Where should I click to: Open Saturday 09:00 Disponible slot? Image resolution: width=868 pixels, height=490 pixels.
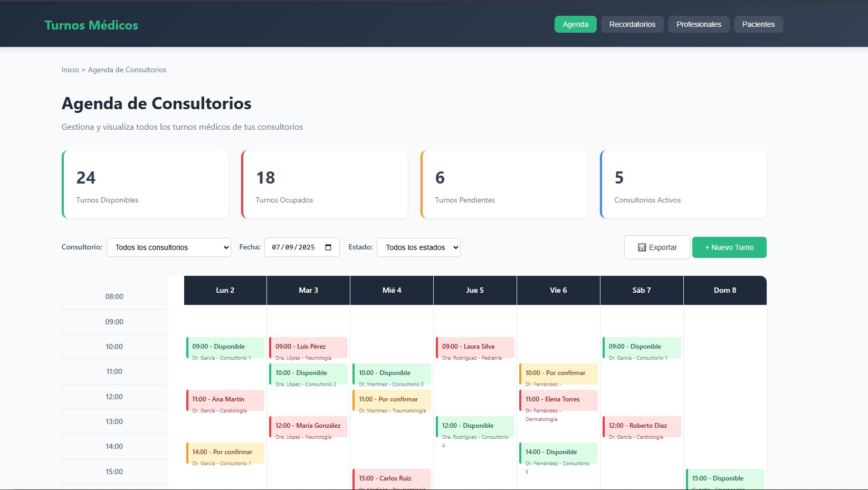pos(642,348)
